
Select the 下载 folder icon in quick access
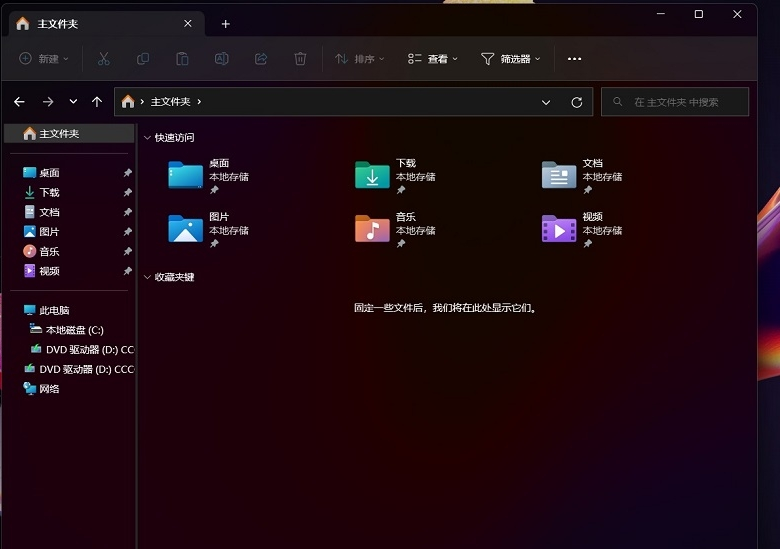[x=372, y=175]
